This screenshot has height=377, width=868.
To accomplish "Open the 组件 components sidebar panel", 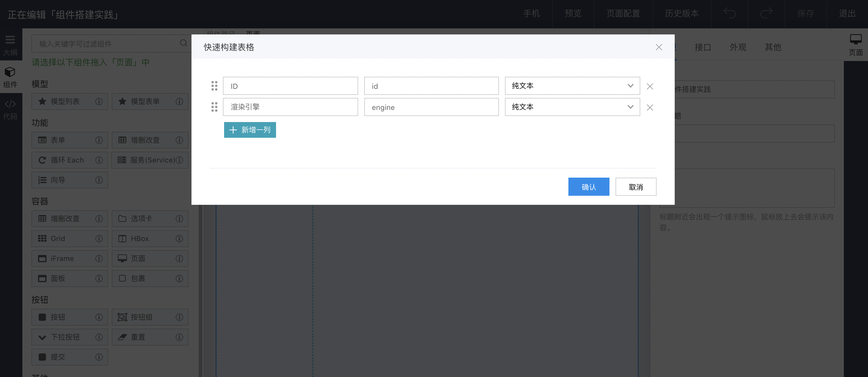I will pyautogui.click(x=10, y=77).
